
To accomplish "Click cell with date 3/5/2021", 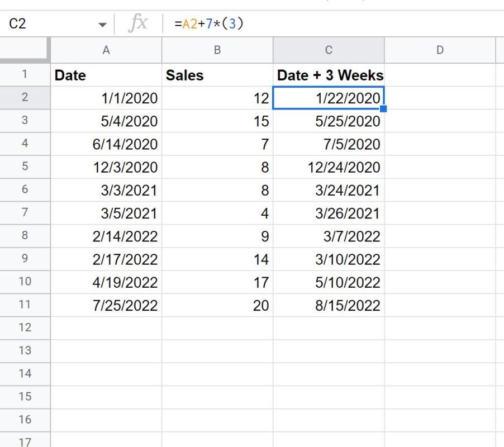I will click(x=106, y=213).
